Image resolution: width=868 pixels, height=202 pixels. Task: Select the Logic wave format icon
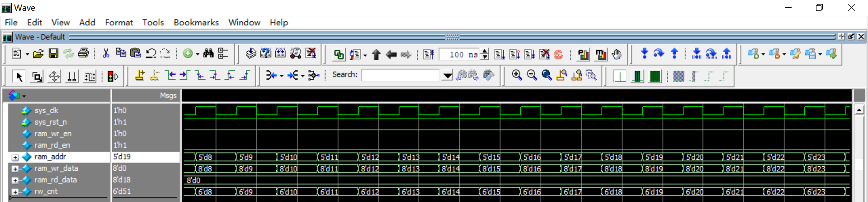click(637, 76)
